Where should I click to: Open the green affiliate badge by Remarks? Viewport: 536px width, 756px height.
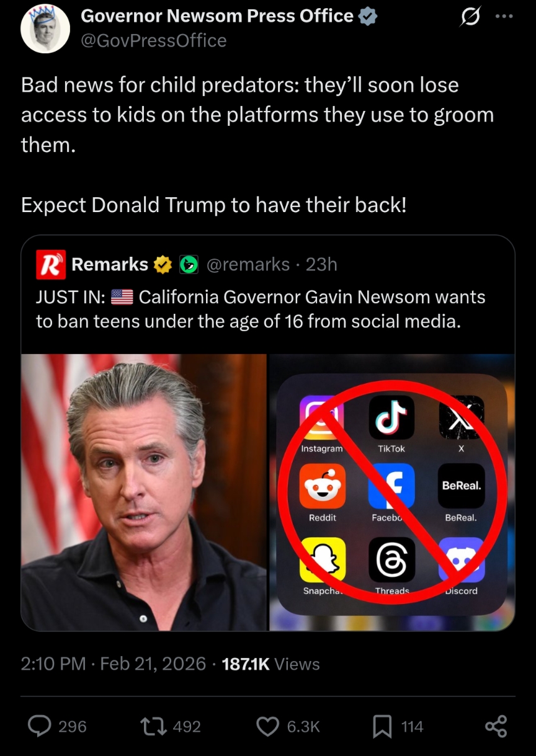(x=189, y=265)
